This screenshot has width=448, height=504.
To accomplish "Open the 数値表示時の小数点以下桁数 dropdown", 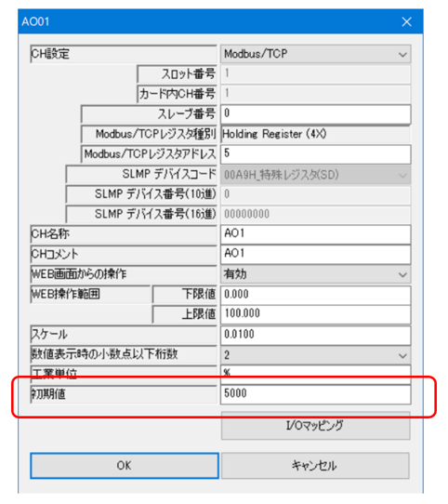I will click(316, 355).
